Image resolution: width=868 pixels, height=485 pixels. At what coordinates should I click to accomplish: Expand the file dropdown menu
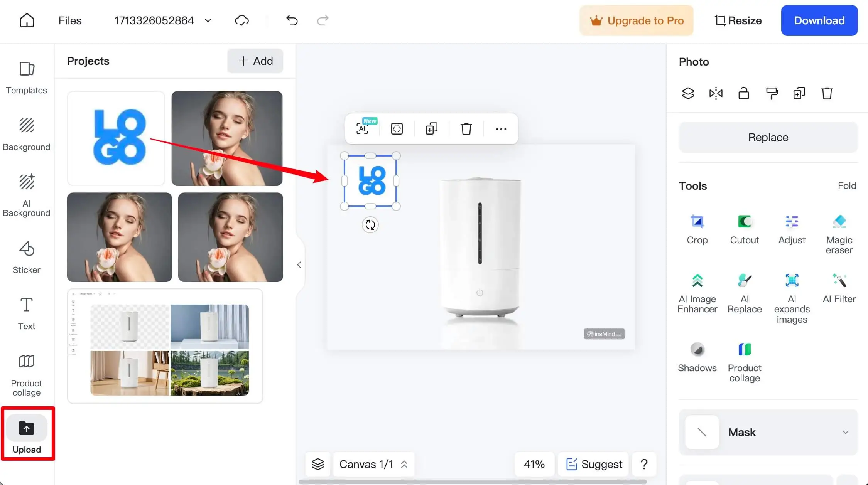tap(208, 21)
